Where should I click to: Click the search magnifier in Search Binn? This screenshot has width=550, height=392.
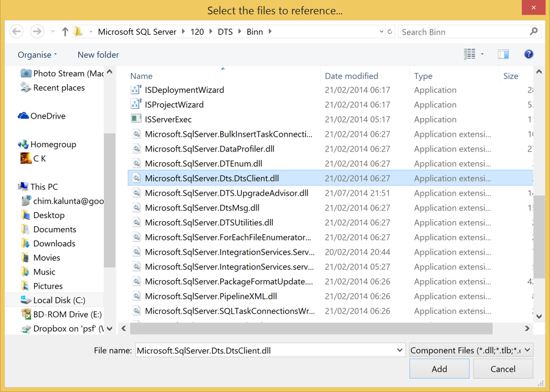(x=533, y=31)
